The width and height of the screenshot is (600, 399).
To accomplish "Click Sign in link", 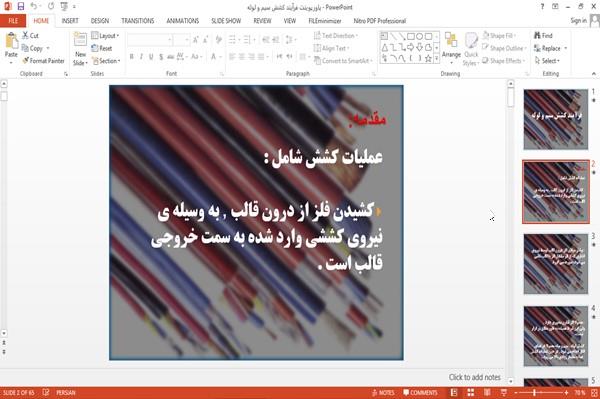I will (x=578, y=21).
